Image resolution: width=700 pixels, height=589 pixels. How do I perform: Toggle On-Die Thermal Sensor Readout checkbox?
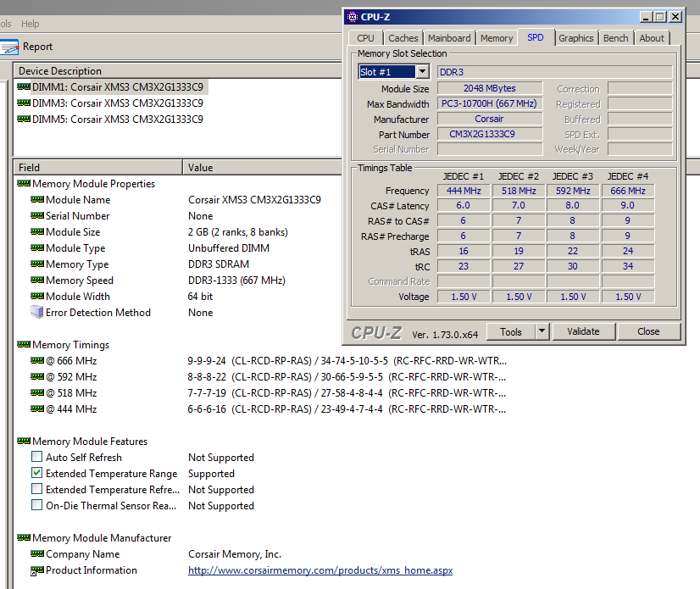[x=37, y=504]
